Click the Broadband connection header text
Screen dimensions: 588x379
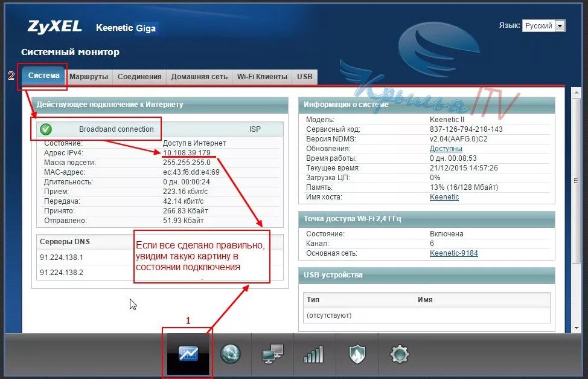pyautogui.click(x=117, y=129)
